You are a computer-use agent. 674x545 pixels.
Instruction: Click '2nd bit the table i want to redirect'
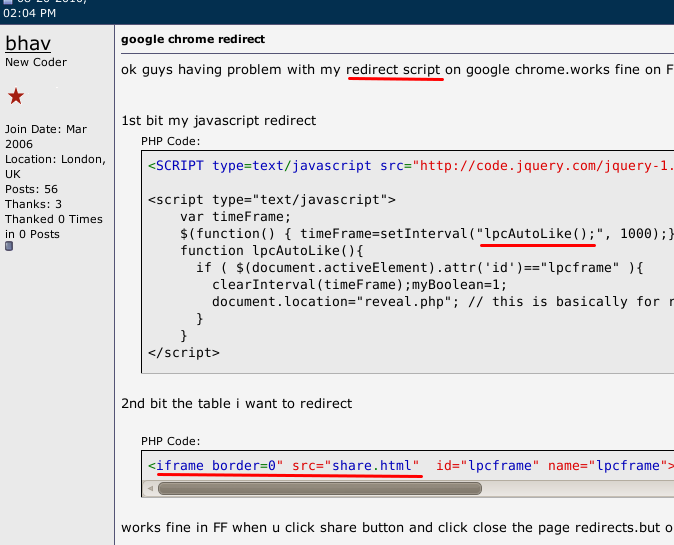point(236,404)
